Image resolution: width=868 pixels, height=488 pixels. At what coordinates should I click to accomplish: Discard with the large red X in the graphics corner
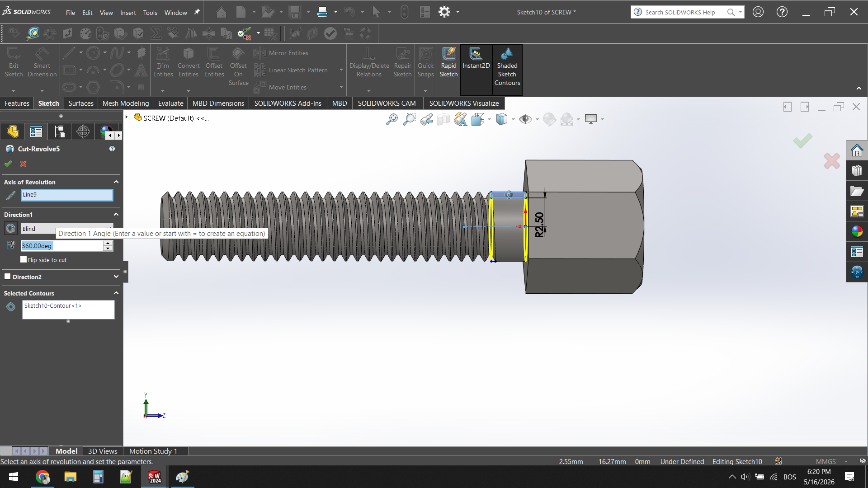tap(832, 161)
